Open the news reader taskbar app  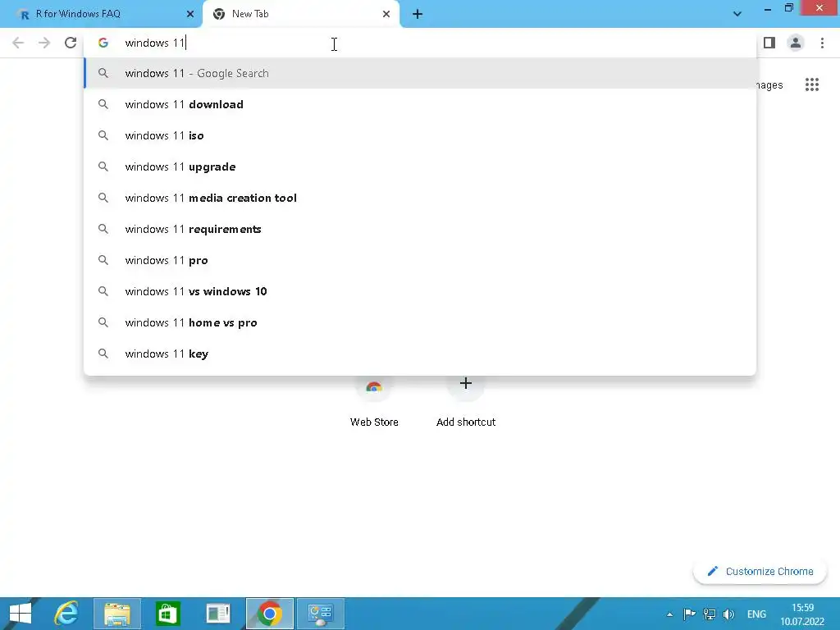point(218,614)
